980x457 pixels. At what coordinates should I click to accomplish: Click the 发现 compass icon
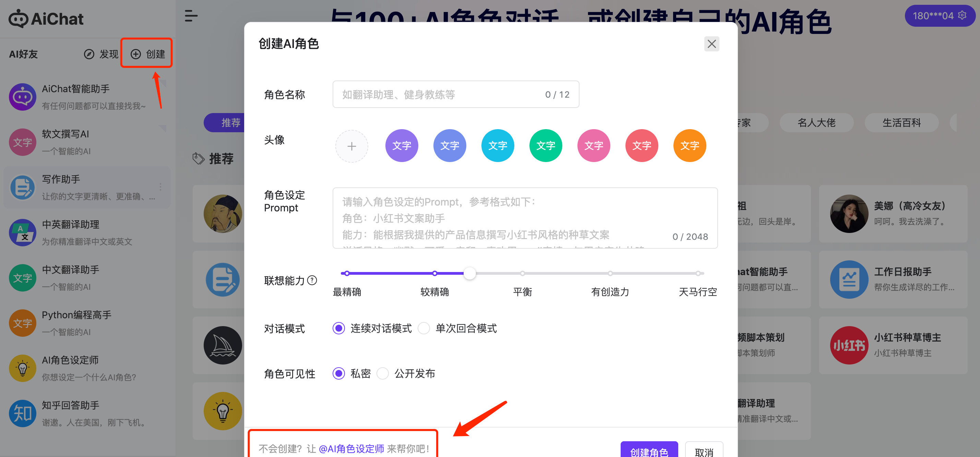click(x=89, y=54)
